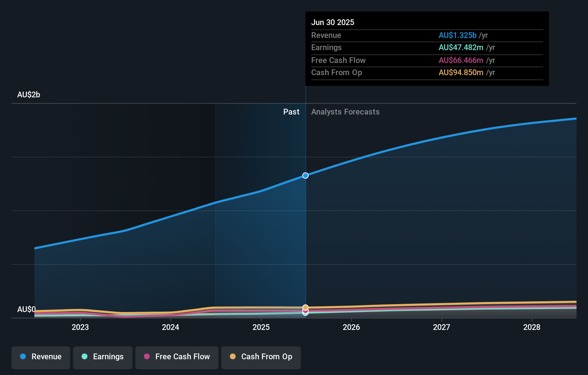Screen dimensions: 588x375
Task: Click the 2027 label on the x-axis
Action: pyautogui.click(x=442, y=327)
